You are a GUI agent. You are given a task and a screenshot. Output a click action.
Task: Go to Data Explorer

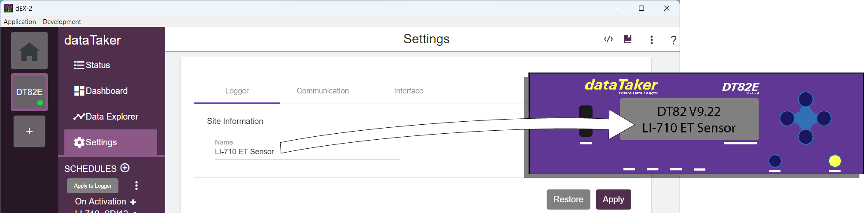[106, 117]
